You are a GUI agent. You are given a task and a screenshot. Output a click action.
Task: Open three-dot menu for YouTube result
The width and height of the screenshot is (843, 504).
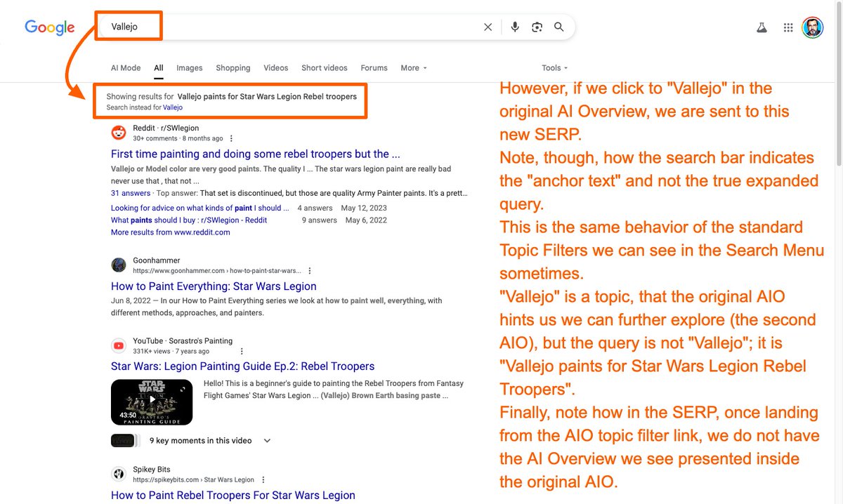tap(242, 351)
